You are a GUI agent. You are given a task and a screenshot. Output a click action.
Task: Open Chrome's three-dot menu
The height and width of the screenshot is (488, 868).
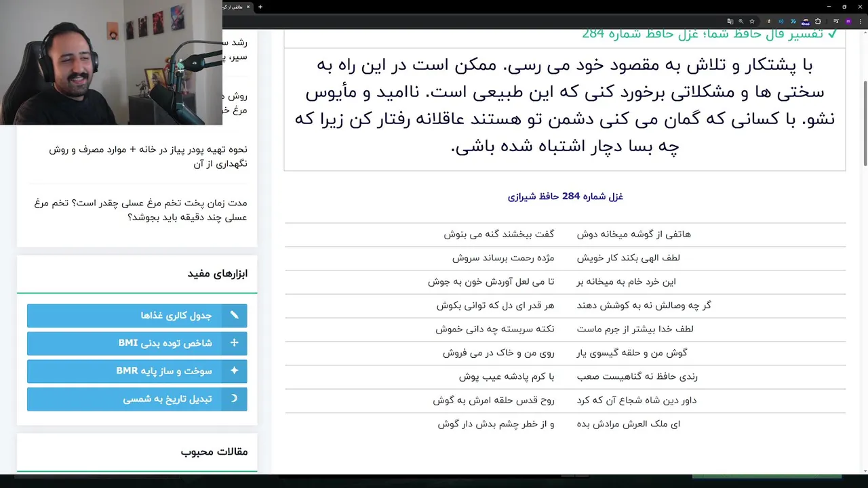click(x=860, y=22)
